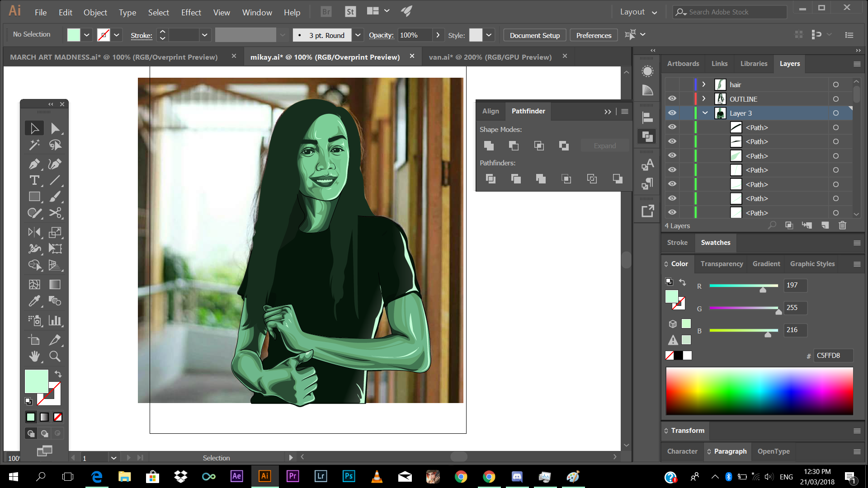
Task: Toggle visibility of Layer 3
Action: click(x=672, y=113)
